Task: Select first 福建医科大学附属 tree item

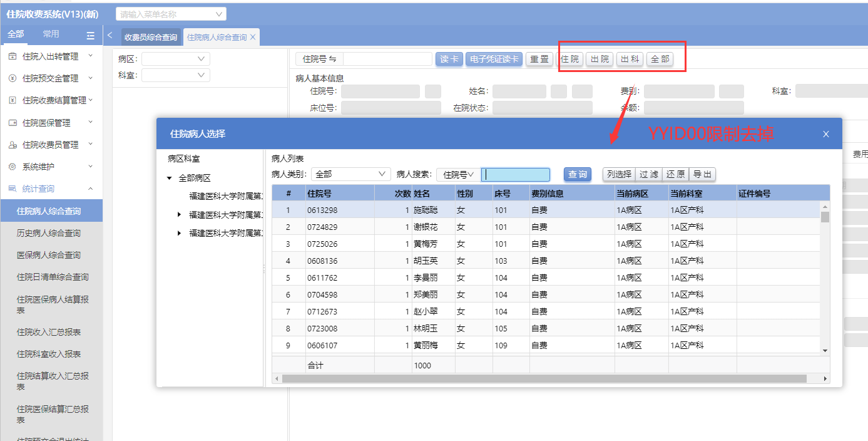Action: [x=225, y=197]
